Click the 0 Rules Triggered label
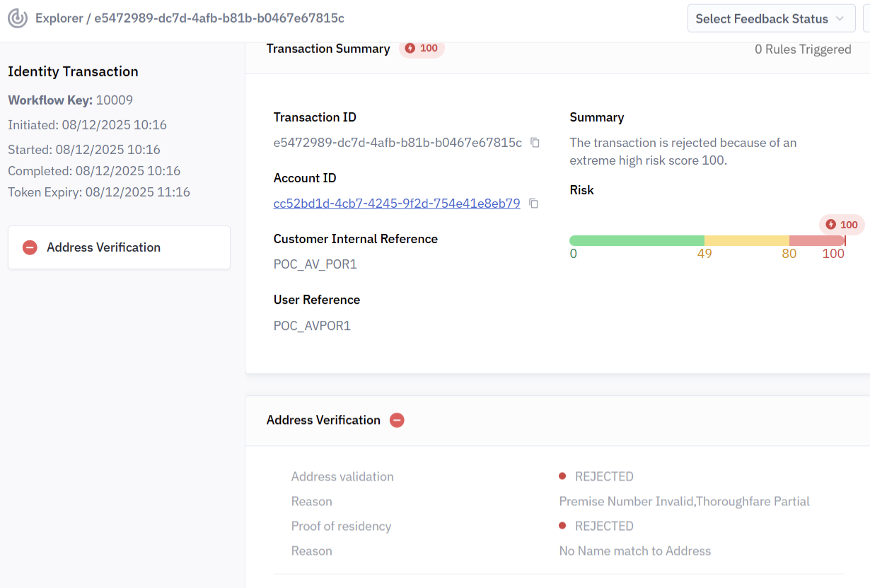The height and width of the screenshot is (588, 870). tap(803, 49)
